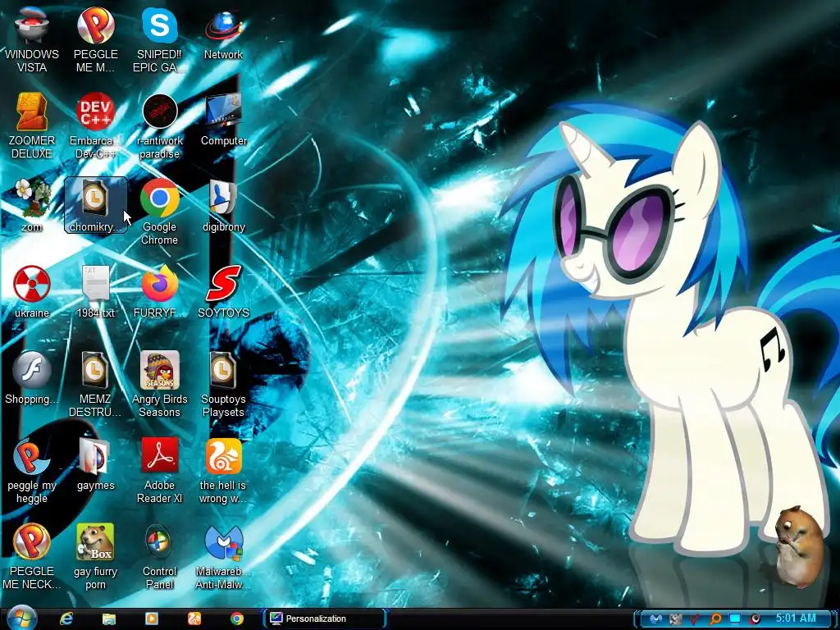Click the blue monitor tray icon

click(x=735, y=619)
